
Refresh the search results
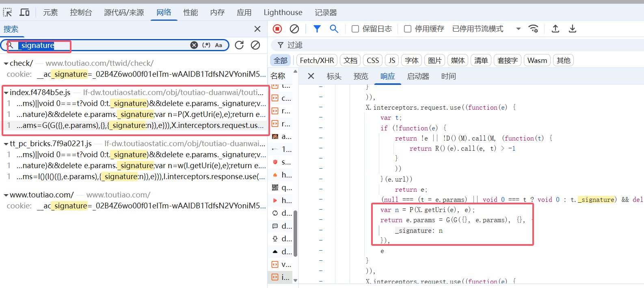[239, 45]
